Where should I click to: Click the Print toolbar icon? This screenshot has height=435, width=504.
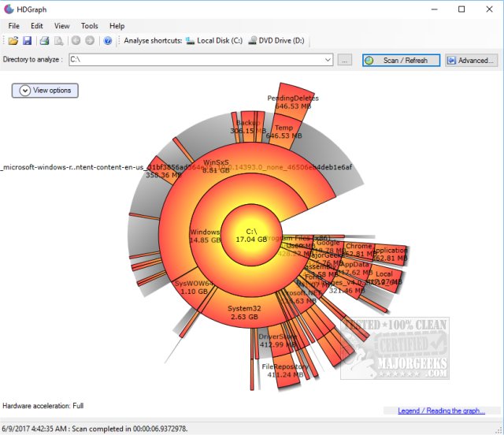(x=45, y=40)
